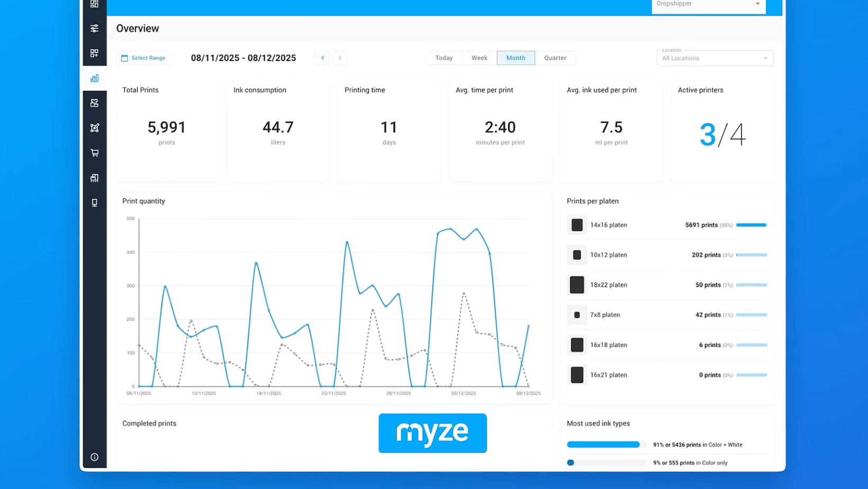Click the 14x16 platen icon

577,225
